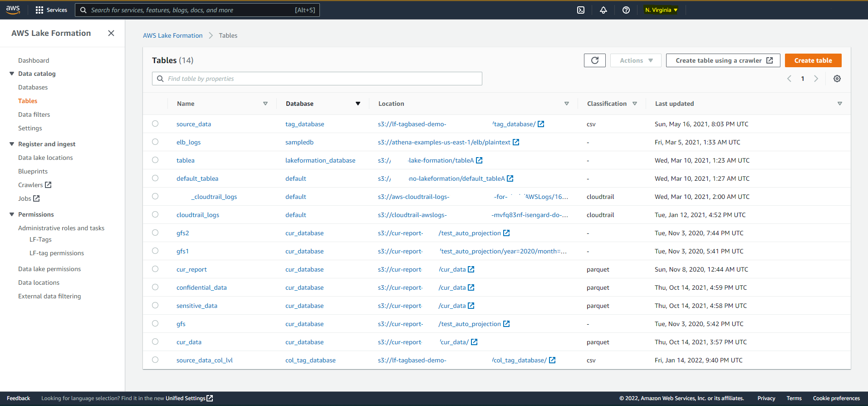
Task: Sort by the Location column arrow
Action: pos(567,104)
